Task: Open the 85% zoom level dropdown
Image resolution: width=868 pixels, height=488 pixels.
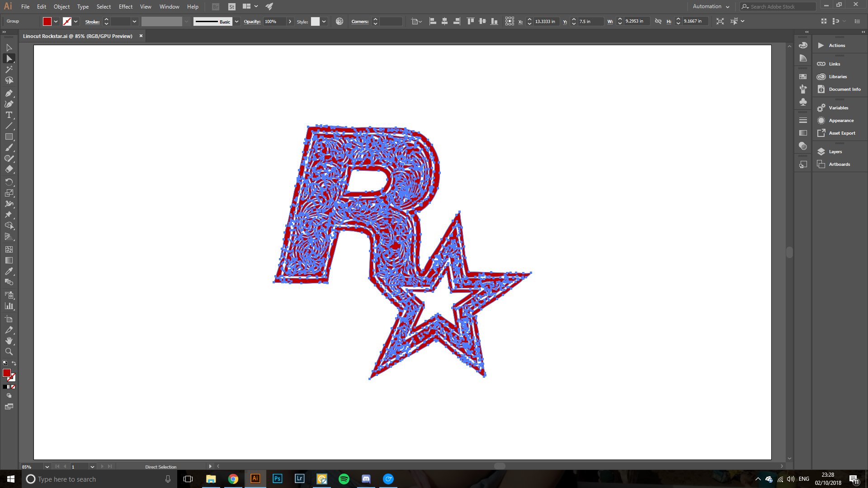Action: coord(47,467)
